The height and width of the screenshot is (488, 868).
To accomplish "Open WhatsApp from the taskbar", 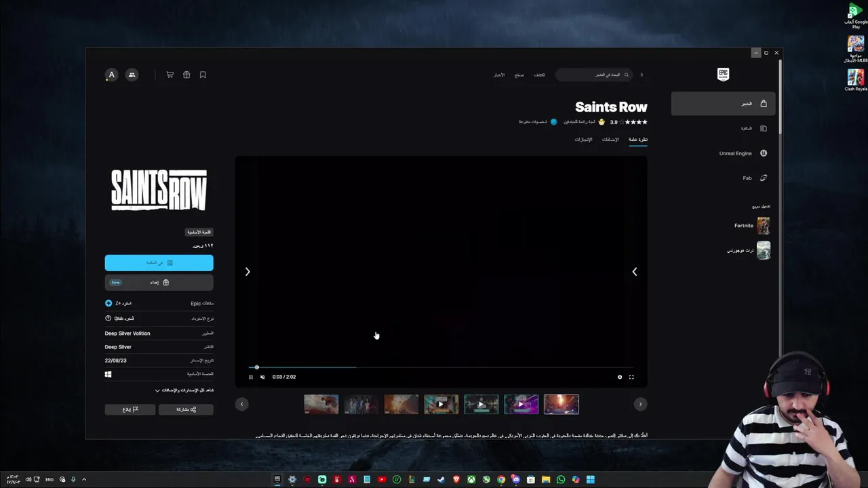I will [561, 480].
